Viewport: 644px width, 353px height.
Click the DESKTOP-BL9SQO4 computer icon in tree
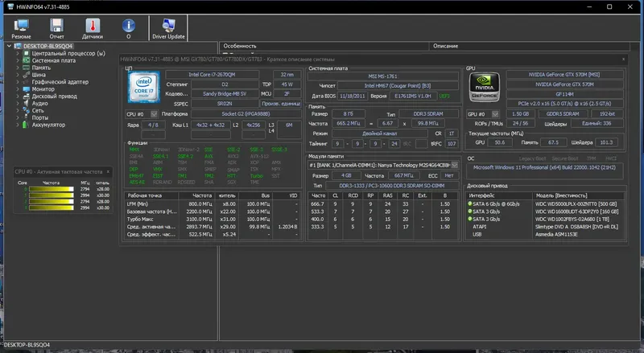[x=18, y=46]
